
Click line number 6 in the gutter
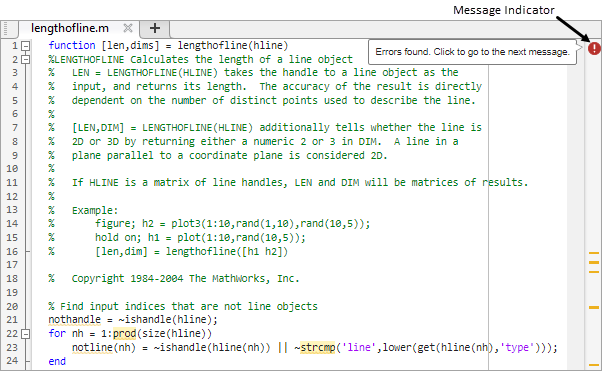(15, 114)
